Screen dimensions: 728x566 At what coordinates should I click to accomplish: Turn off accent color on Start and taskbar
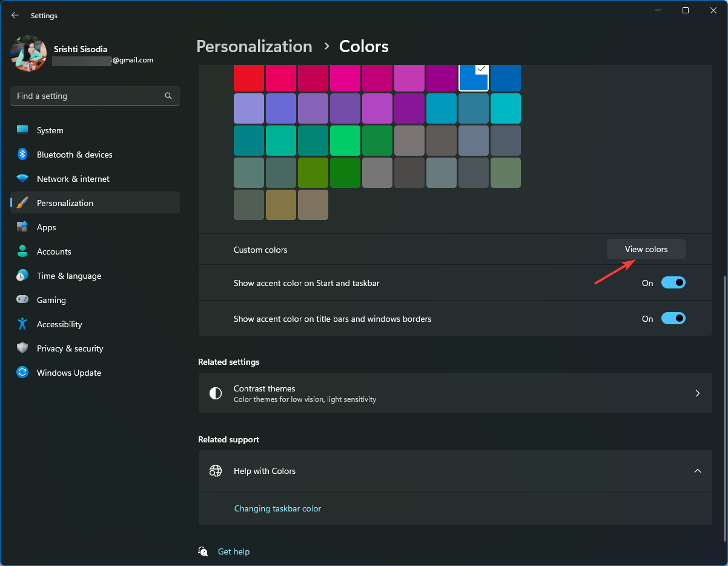[x=673, y=282]
